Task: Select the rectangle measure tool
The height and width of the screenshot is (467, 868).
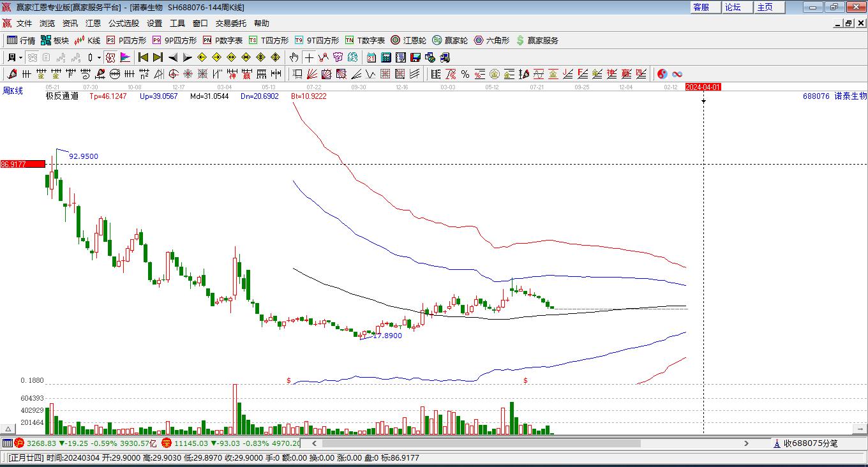Action: 297,74
